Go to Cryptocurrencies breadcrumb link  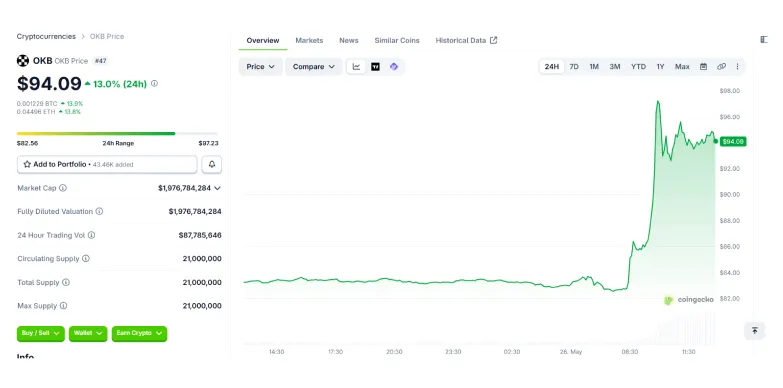(x=46, y=36)
